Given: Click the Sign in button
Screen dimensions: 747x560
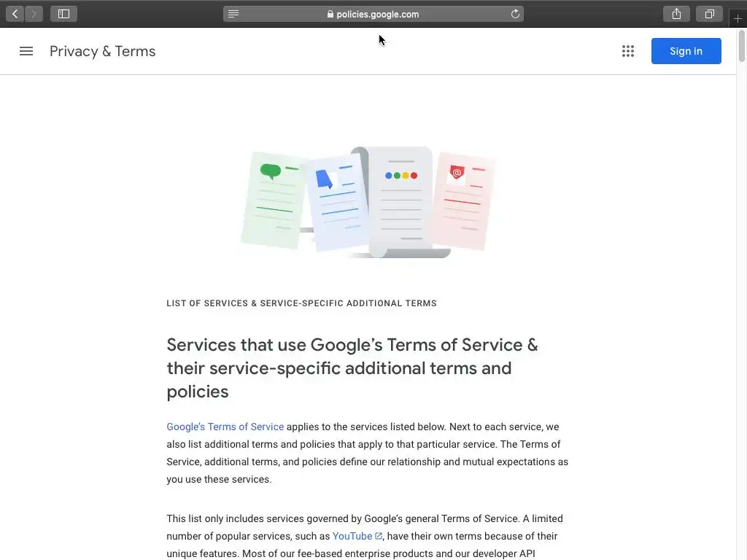Looking at the screenshot, I should click(686, 51).
